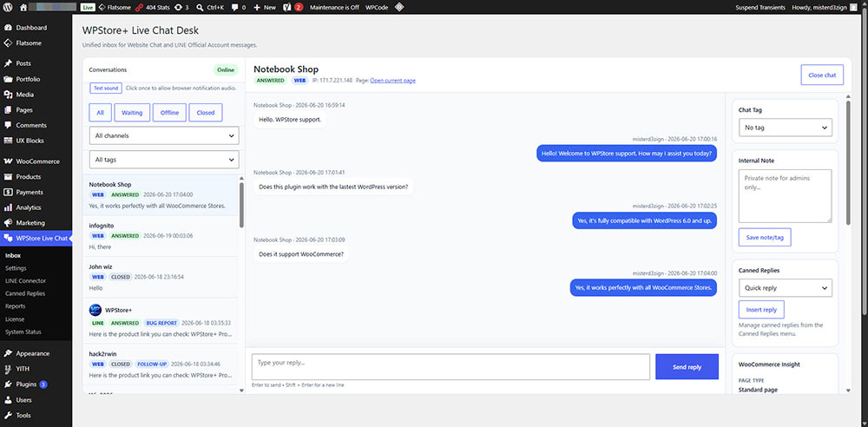Click the Close chat button
Viewport: 868px width, 427px height.
pos(822,75)
